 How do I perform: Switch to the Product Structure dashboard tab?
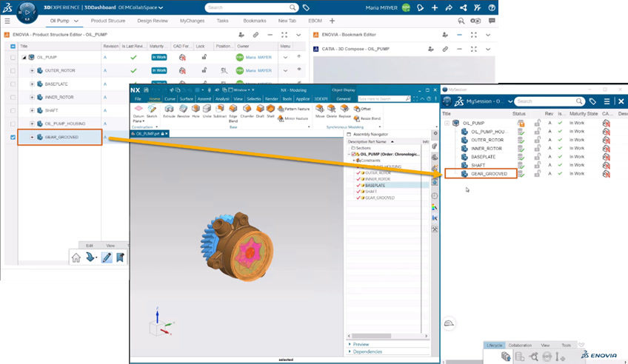[x=107, y=21]
